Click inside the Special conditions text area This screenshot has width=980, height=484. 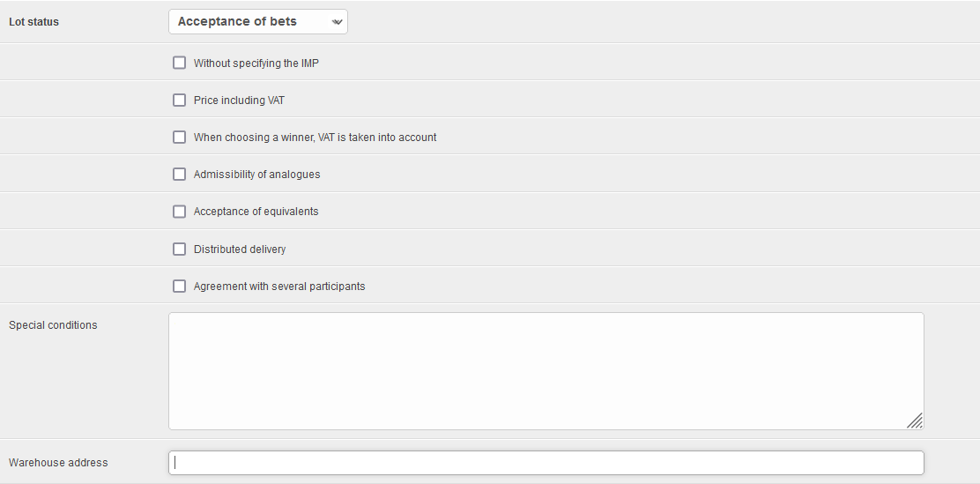tap(546, 370)
